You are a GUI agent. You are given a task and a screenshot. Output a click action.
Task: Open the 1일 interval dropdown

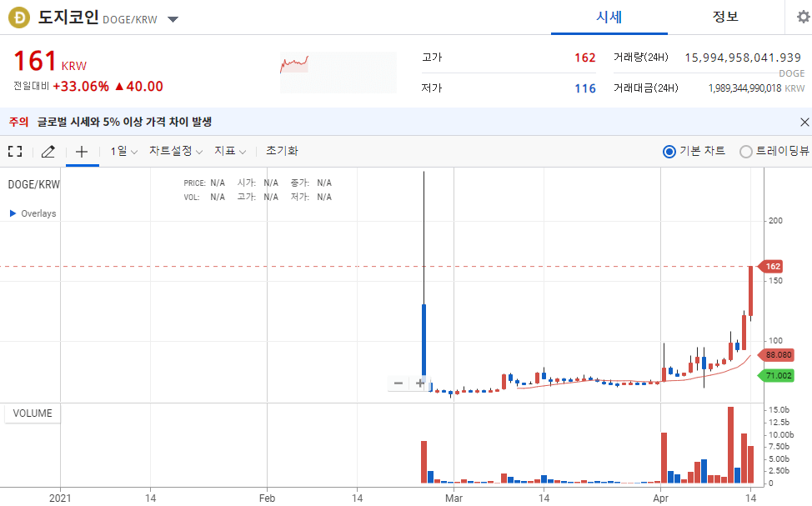[123, 151]
